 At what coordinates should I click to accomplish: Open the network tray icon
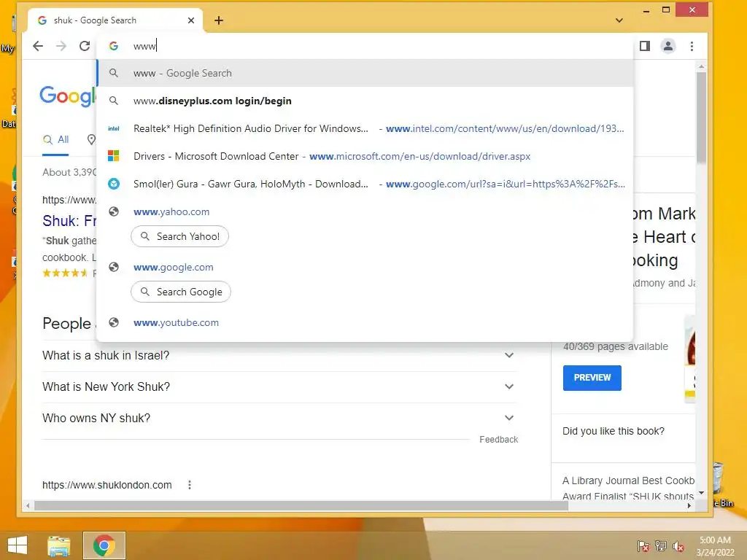point(661,546)
